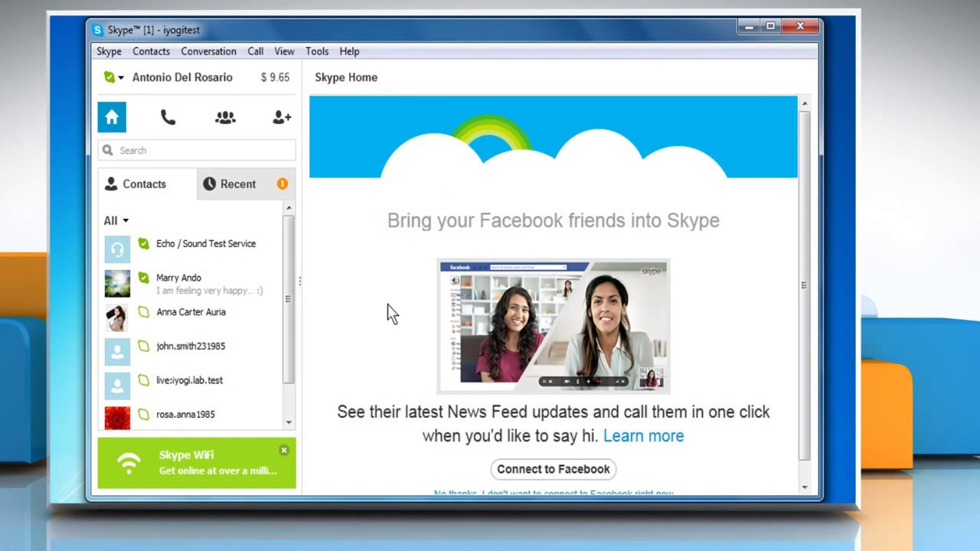Image resolution: width=980 pixels, height=551 pixels.
Task: Open the Tools menu
Action: pyautogui.click(x=317, y=51)
